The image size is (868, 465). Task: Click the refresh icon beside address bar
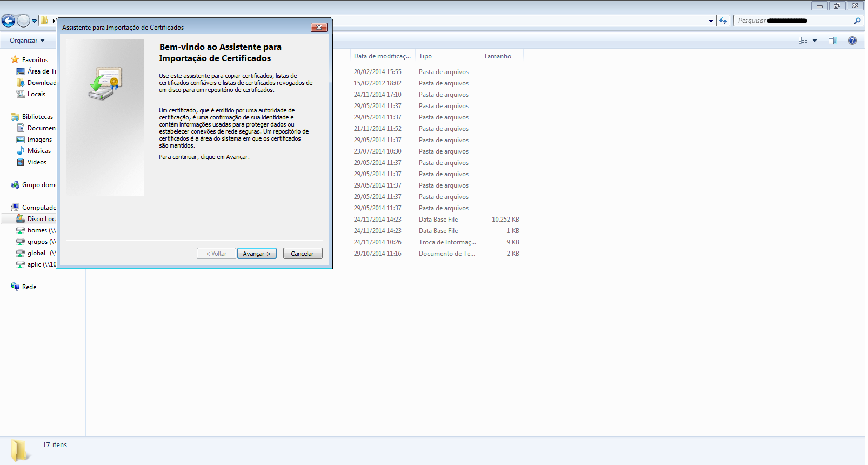[x=723, y=21]
